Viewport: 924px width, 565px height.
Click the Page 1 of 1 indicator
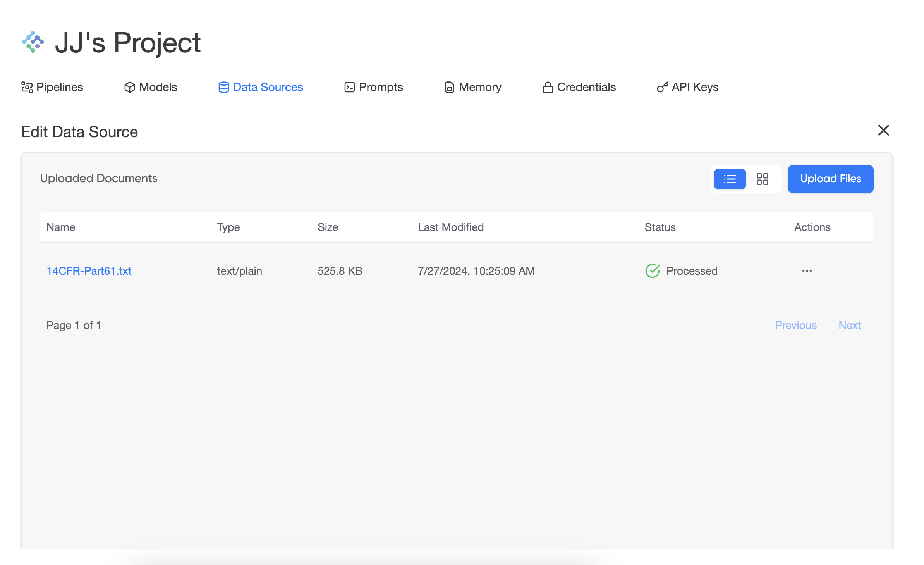pyautogui.click(x=74, y=325)
